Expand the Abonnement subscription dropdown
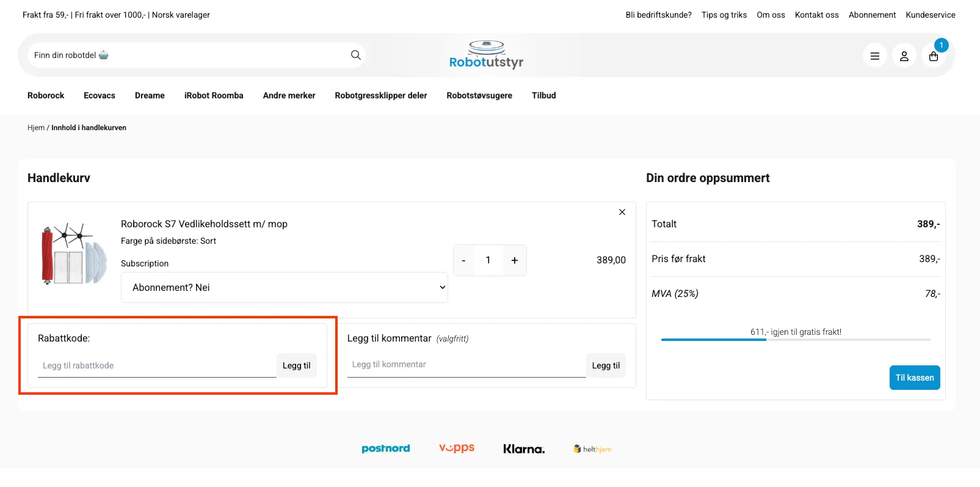Viewport: 980px width, 487px height. 285,287
